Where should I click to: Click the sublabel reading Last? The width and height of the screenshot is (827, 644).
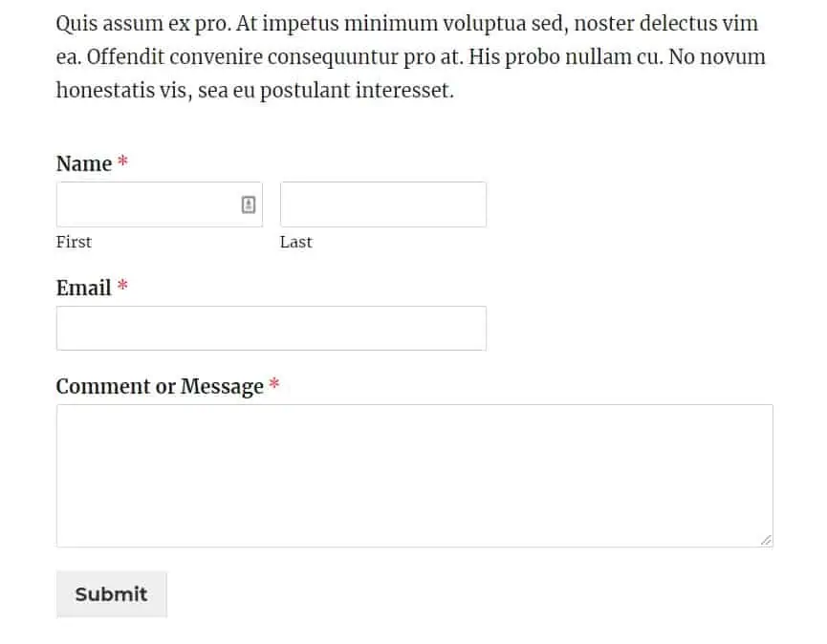click(x=295, y=242)
